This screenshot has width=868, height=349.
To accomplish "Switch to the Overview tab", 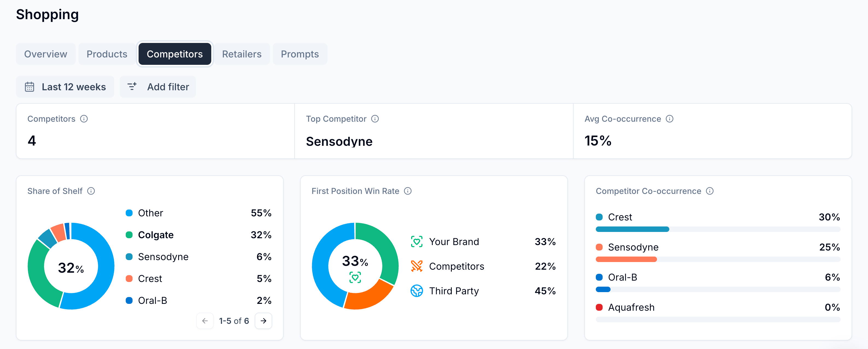I will (45, 54).
